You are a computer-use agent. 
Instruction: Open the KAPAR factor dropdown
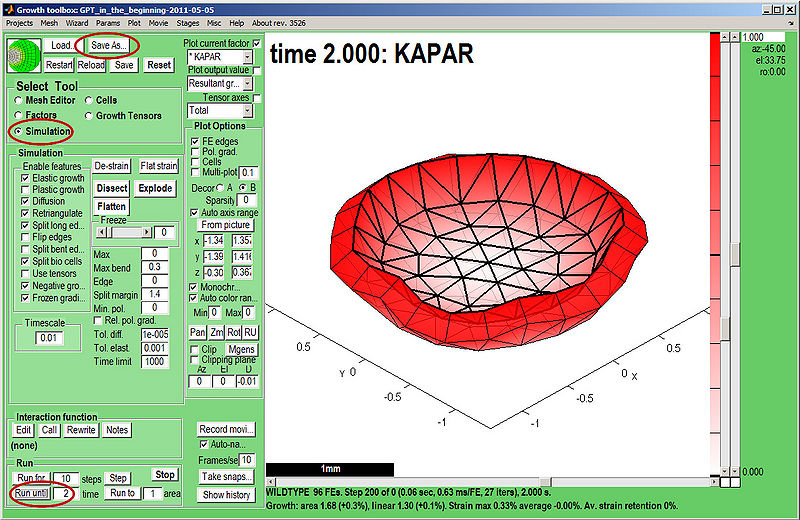tap(220, 58)
